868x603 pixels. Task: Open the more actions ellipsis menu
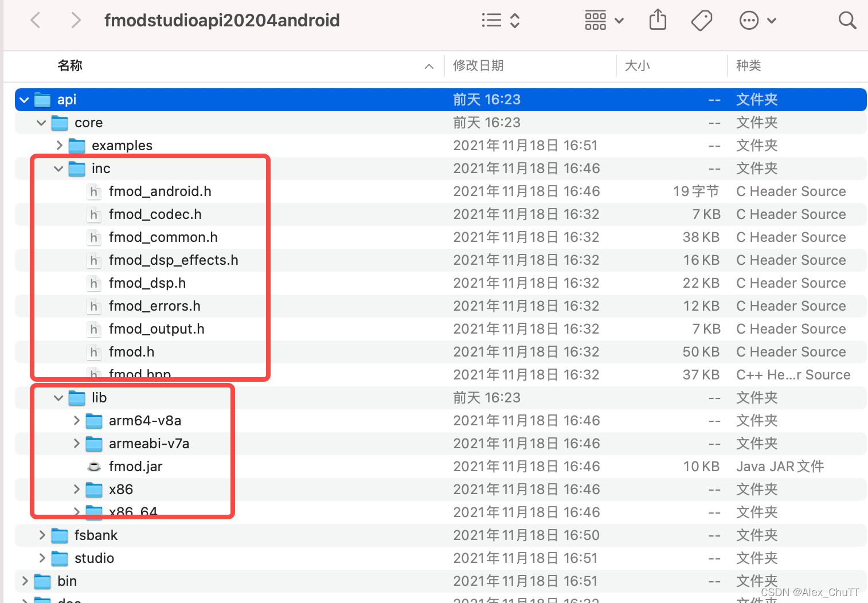(757, 21)
